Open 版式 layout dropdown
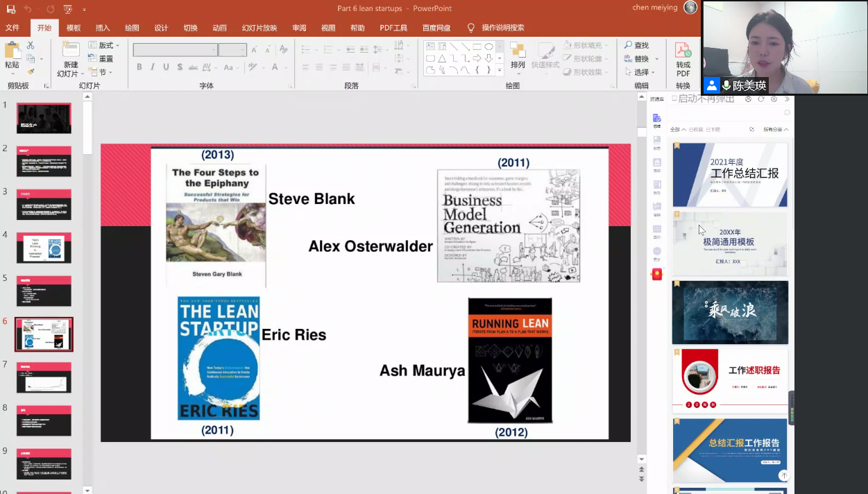Image resolution: width=868 pixels, height=494 pixels. (104, 45)
